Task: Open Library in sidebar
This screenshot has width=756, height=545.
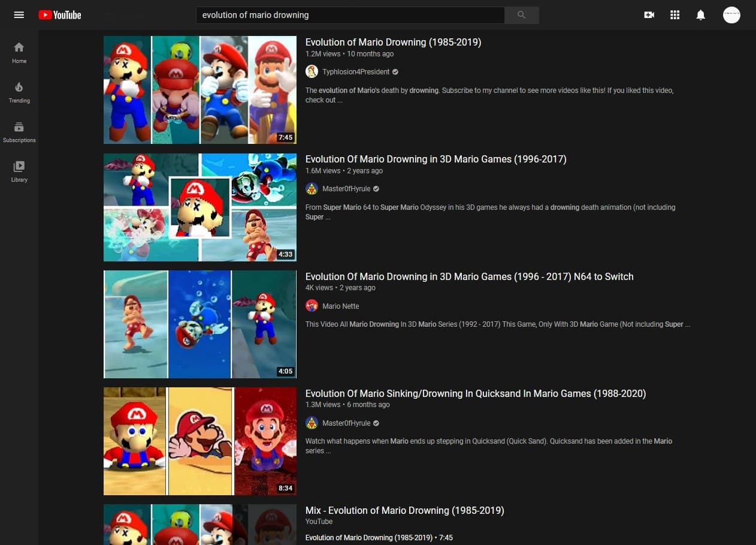Action: click(19, 171)
